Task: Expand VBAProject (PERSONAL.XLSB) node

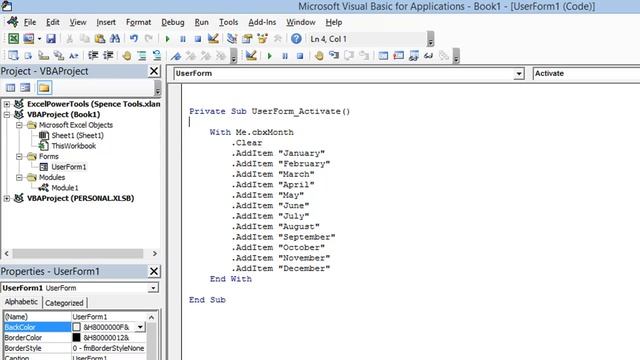Action: pyautogui.click(x=7, y=198)
